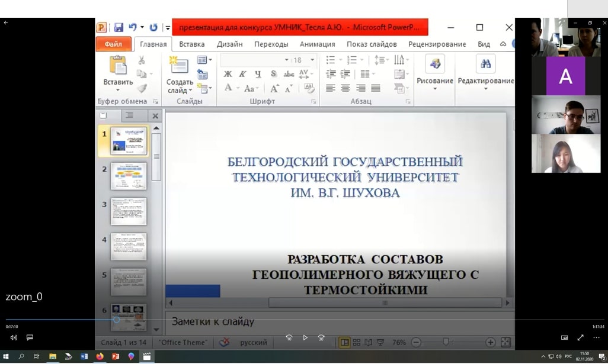The height and width of the screenshot is (364, 608).
Task: Close the slide thumbnails pane
Action: pos(155,116)
